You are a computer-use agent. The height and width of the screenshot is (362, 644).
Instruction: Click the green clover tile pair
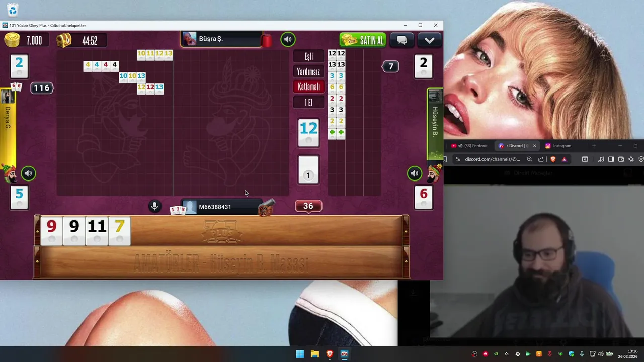click(337, 134)
